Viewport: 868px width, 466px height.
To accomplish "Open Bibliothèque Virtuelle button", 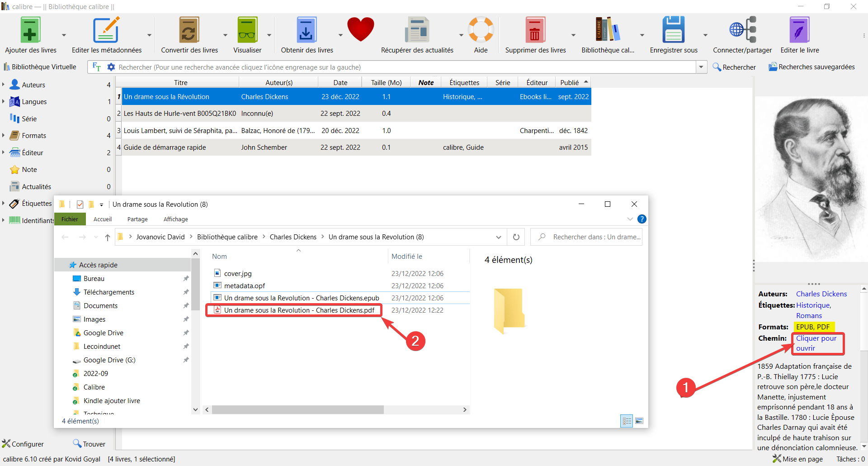I will 40,67.
